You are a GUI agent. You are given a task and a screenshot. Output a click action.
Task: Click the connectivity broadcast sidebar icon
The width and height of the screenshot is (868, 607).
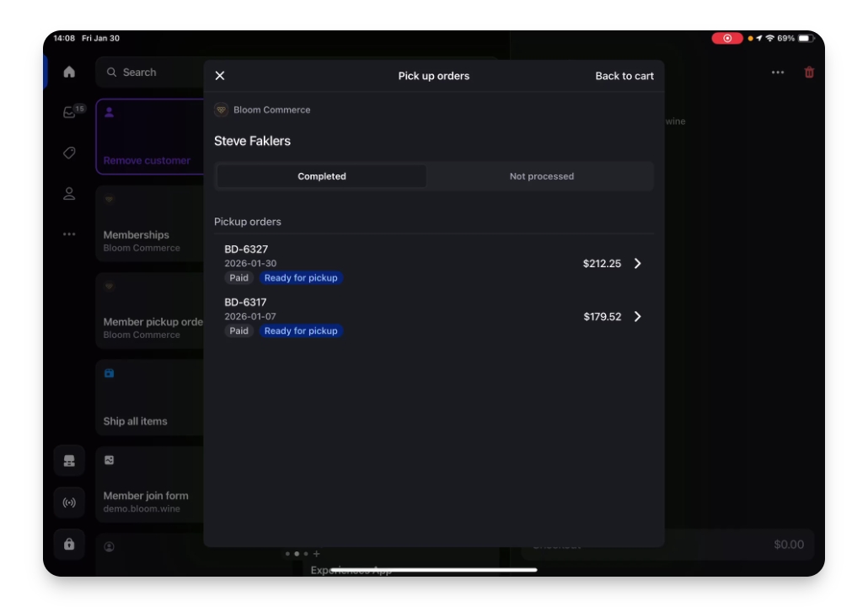[69, 502]
